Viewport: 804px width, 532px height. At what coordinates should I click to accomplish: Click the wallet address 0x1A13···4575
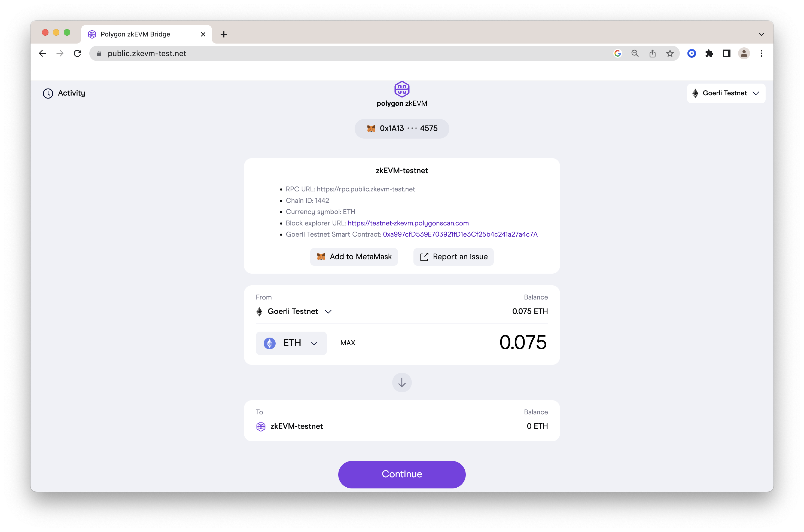click(402, 128)
